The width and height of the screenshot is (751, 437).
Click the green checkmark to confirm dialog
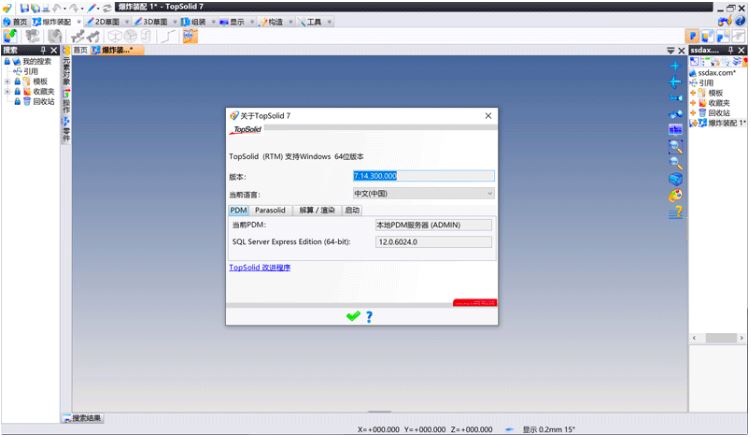tap(352, 316)
